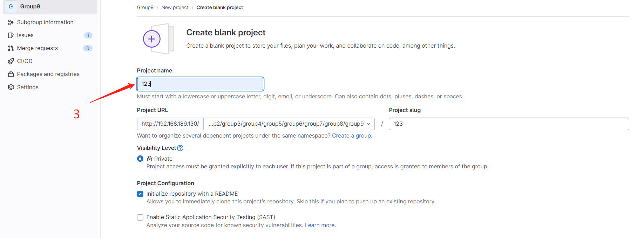Click the Subgroup information sidebar icon

11,22
